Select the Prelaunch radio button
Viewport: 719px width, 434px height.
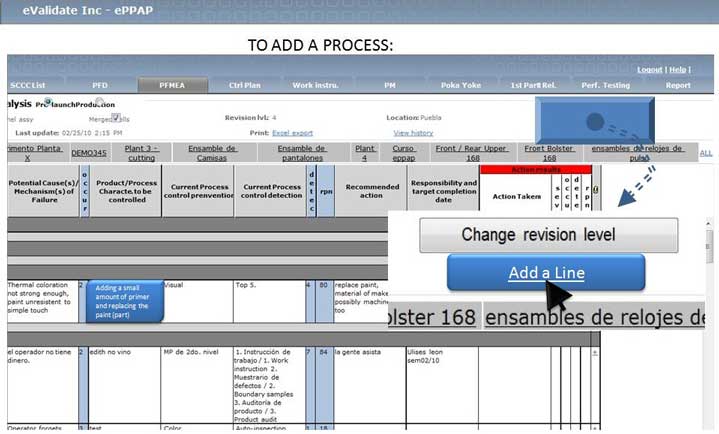tap(47, 100)
